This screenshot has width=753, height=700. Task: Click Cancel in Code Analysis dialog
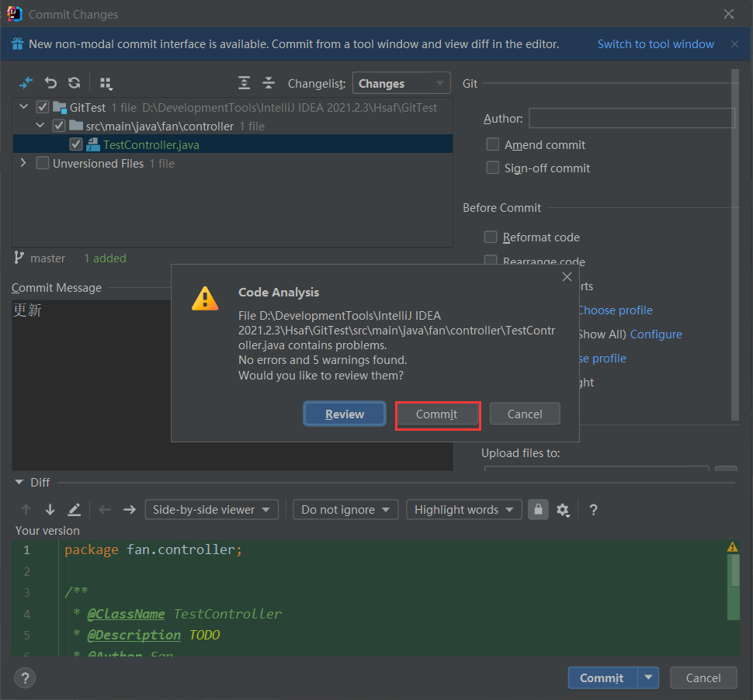(525, 414)
